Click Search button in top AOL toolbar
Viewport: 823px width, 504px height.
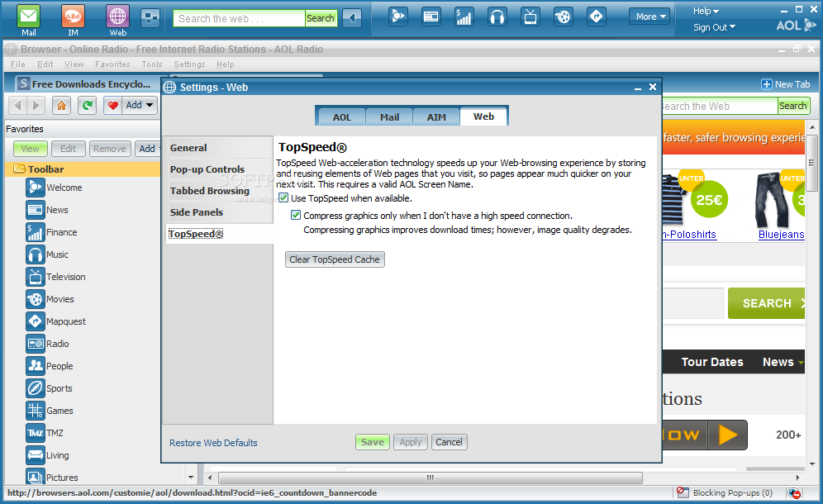point(320,18)
